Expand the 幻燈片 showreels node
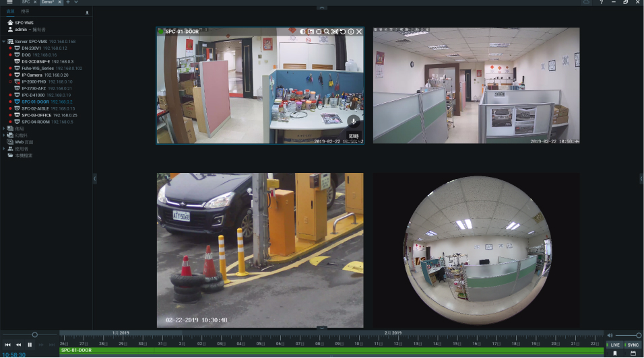 click(3, 135)
